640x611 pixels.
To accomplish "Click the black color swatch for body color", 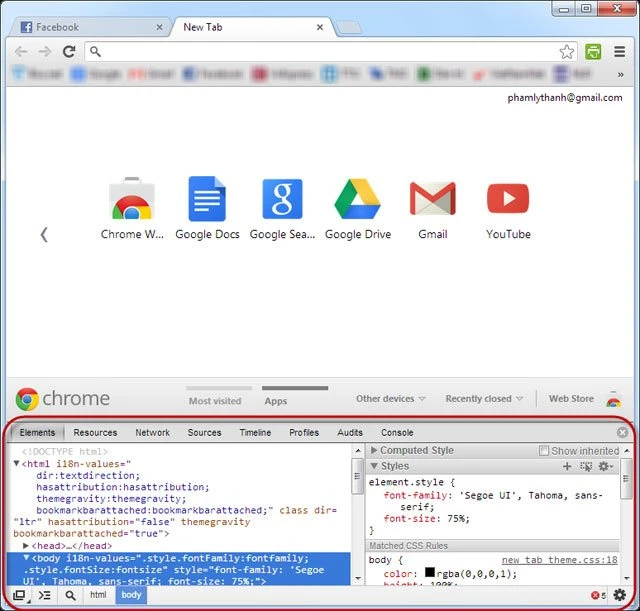I will pyautogui.click(x=429, y=573).
